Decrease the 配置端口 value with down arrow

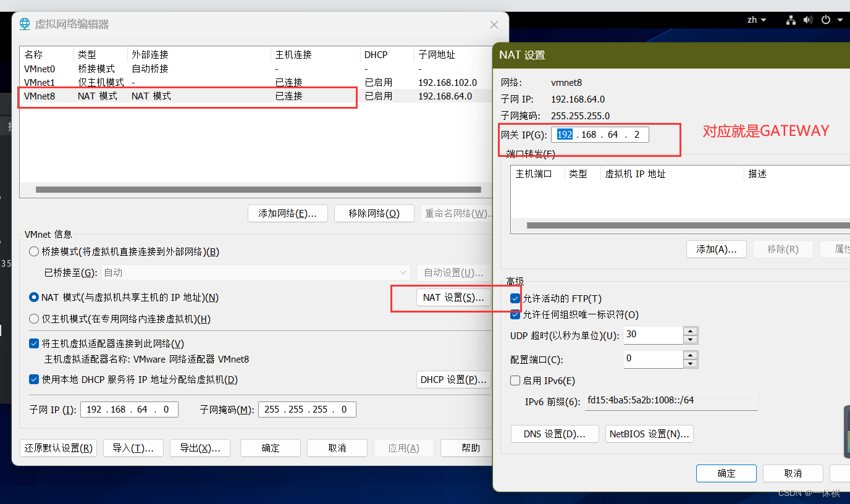click(x=691, y=364)
